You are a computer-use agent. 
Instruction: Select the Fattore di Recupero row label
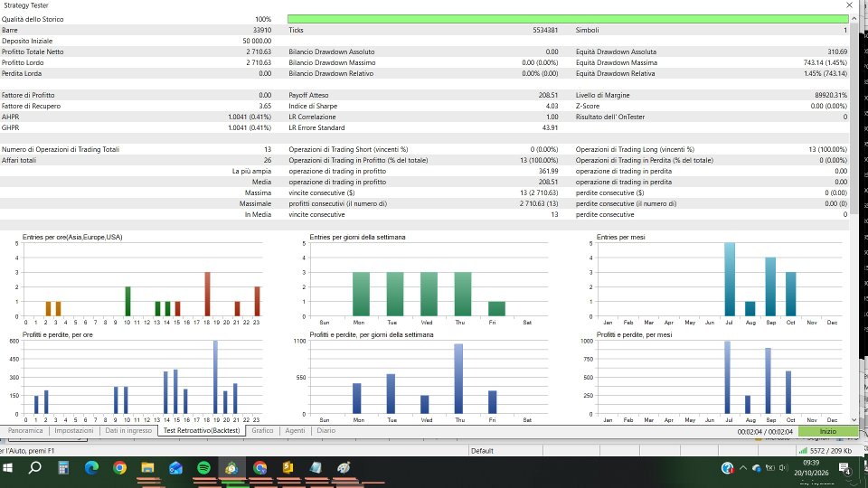pos(31,106)
